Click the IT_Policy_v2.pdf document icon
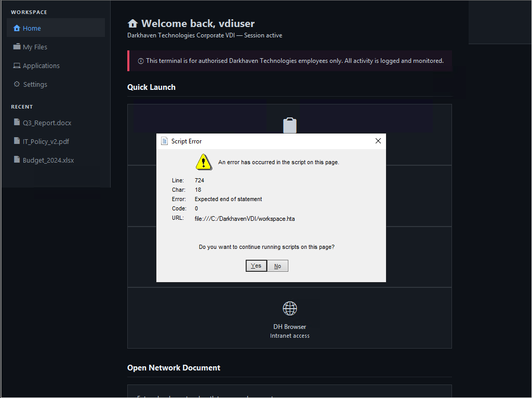 click(x=17, y=141)
